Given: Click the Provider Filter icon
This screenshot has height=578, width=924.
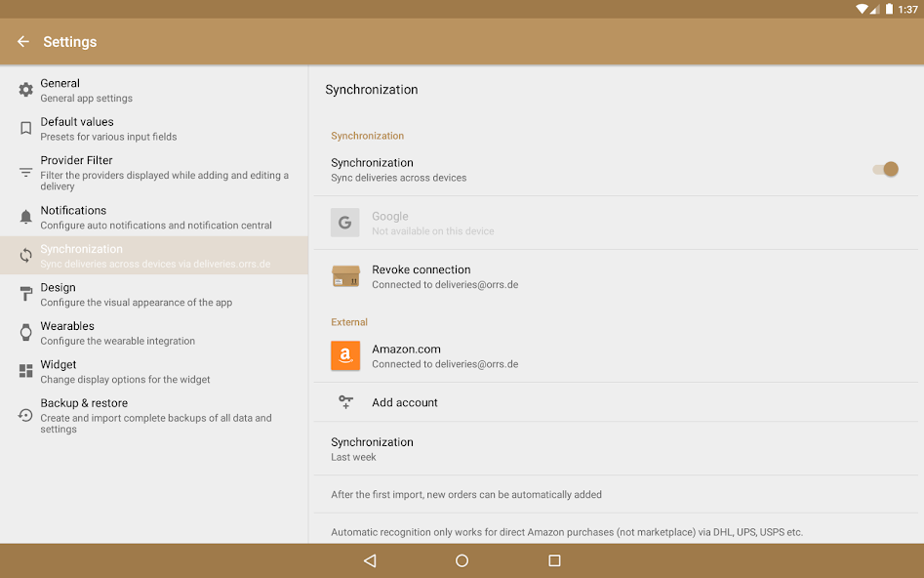Looking at the screenshot, I should pos(26,173).
